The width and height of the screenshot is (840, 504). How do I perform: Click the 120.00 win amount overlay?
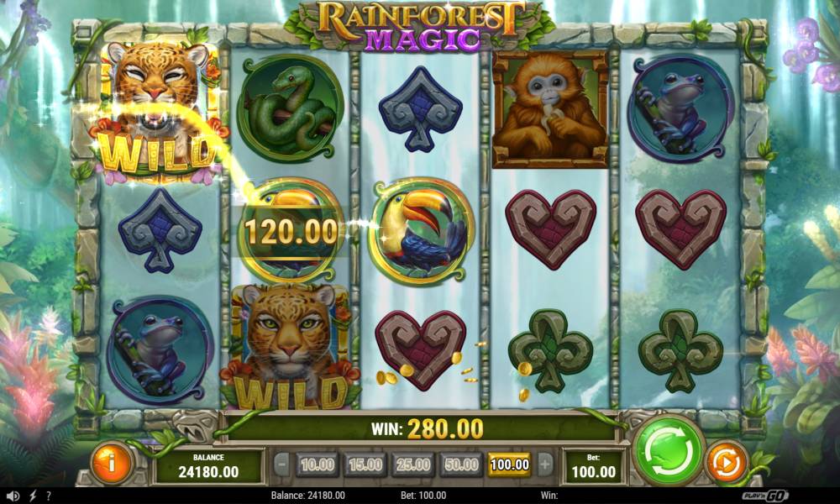tap(291, 231)
